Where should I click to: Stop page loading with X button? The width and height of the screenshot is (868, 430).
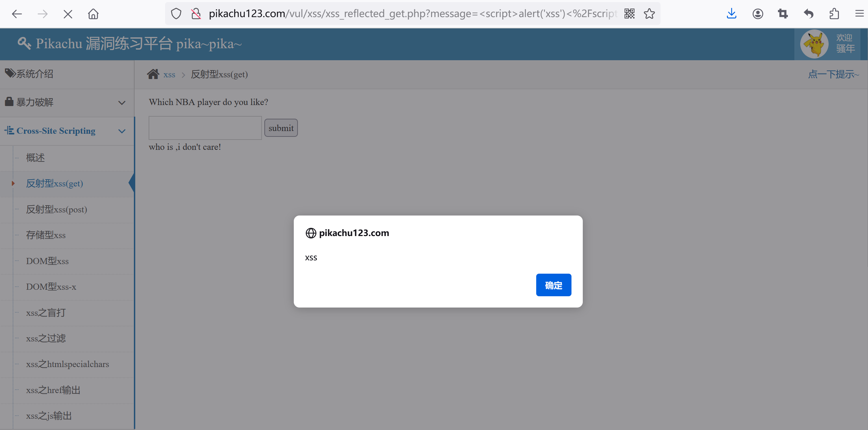(x=68, y=14)
